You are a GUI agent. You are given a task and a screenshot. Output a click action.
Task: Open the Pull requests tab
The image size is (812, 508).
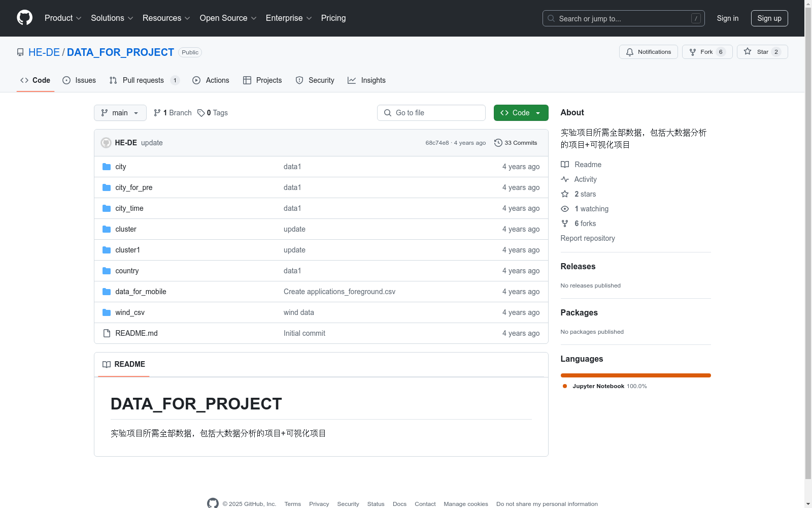pos(145,80)
